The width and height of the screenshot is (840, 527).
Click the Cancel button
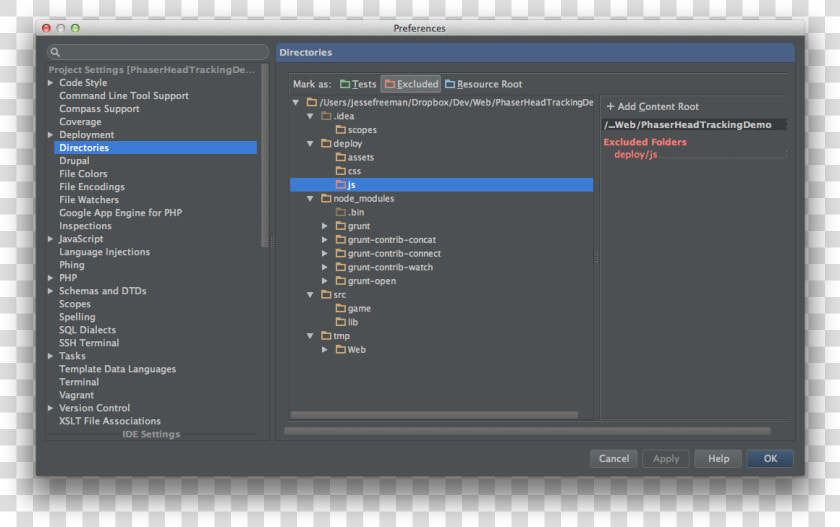coord(614,458)
